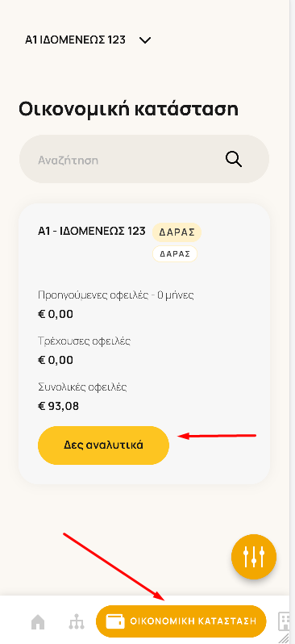The image size is (295, 644).
Task: Click the Συνολικές οφειλές amount € 93,08
Action: pyautogui.click(x=58, y=406)
